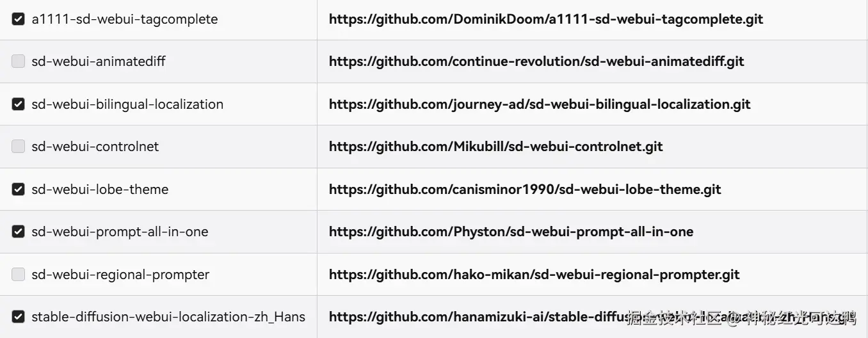Screen dimensions: 868x338
Task: Select the sd-webui-regional-prompter name label
Action: click(x=120, y=275)
